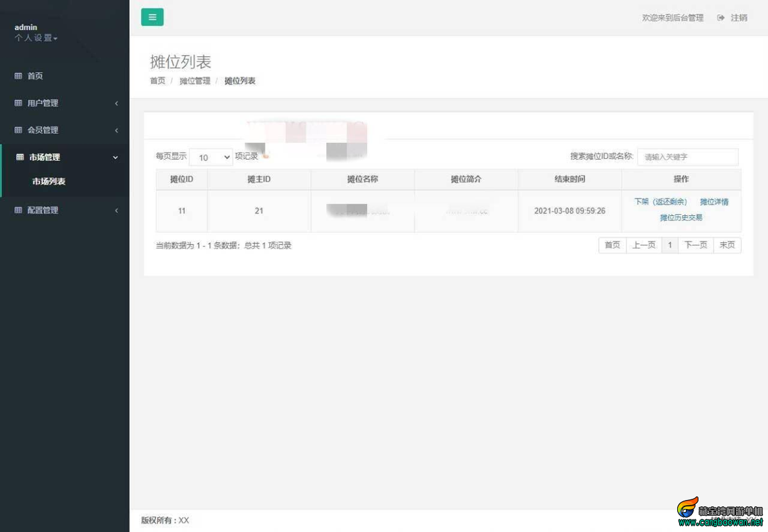Click the 市场管理 grid icon
The width and height of the screenshot is (768, 532).
(20, 158)
